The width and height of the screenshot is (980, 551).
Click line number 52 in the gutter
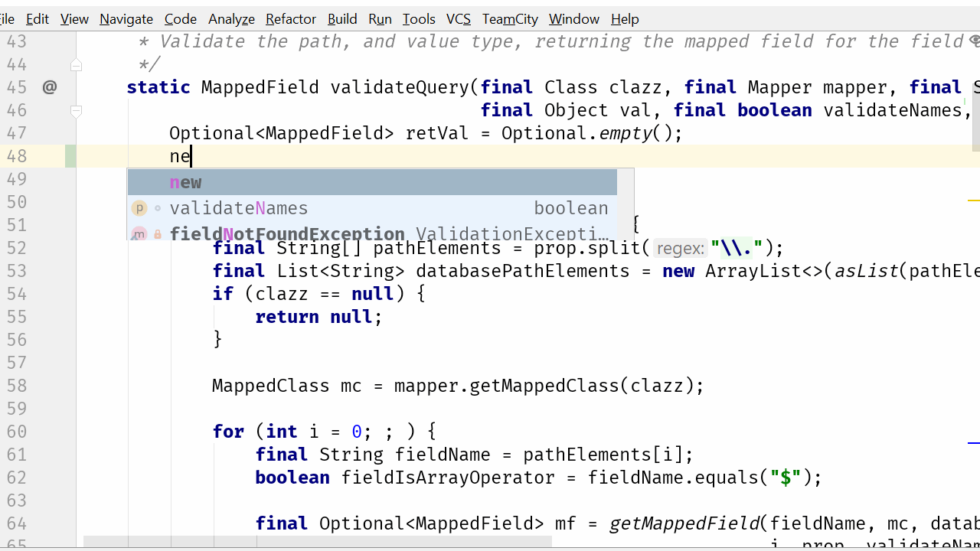coord(17,248)
